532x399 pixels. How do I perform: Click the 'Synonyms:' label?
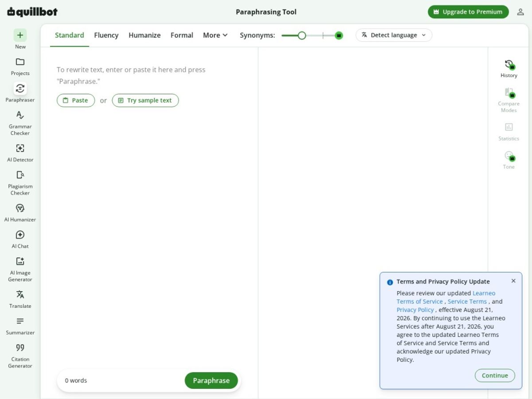(x=257, y=35)
